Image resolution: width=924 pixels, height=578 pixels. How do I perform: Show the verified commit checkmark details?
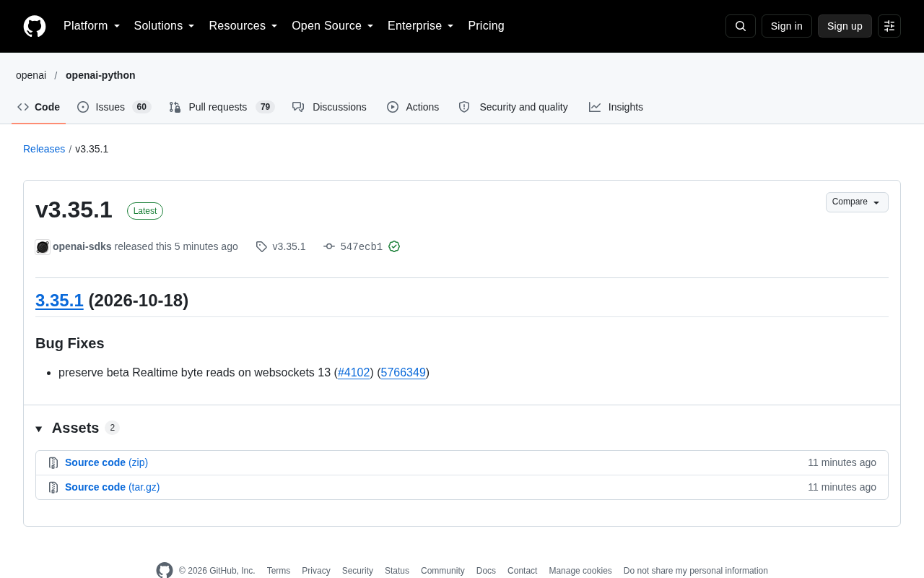[x=394, y=246]
